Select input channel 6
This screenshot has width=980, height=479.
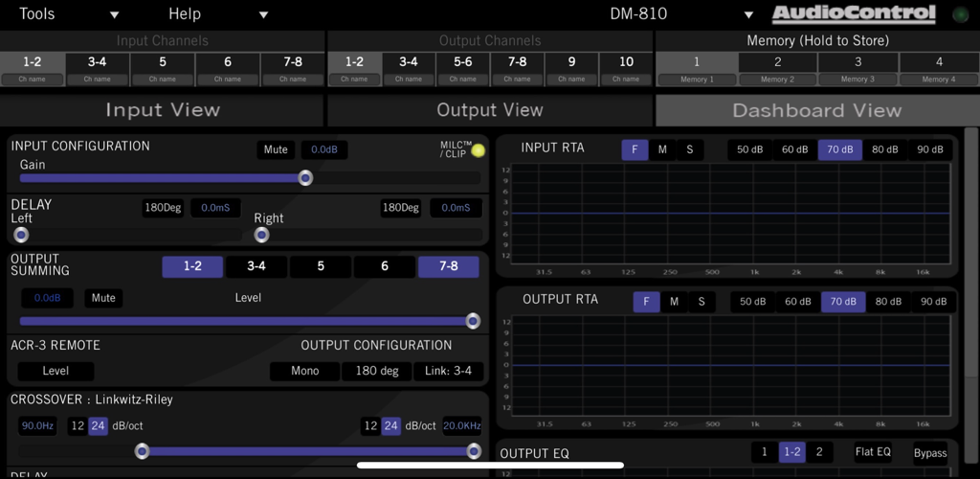click(x=228, y=62)
